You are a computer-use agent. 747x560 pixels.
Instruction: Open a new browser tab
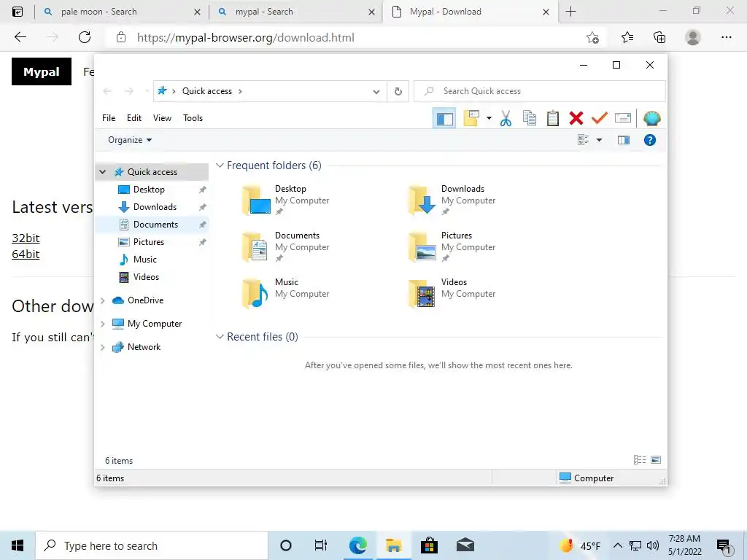570,12
